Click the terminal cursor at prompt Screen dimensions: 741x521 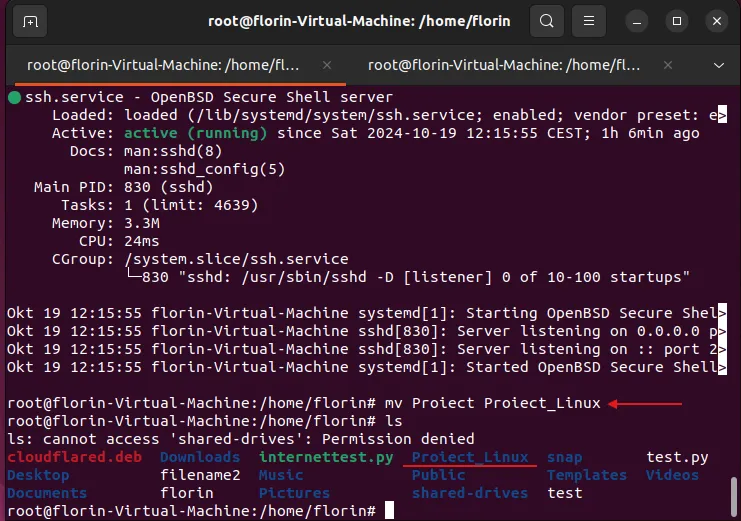pyautogui.click(x=389, y=511)
